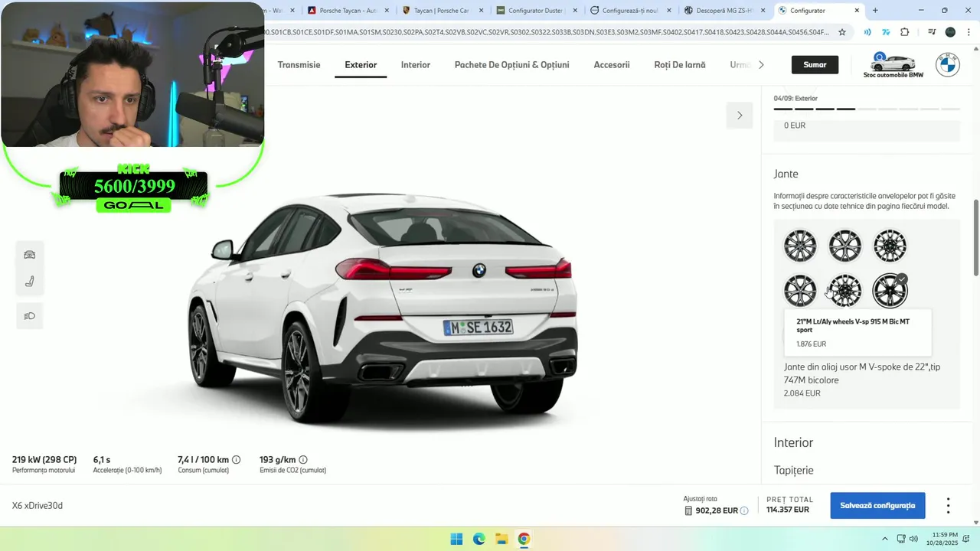Screen dimensions: 980x551
Task: Toggle the headlights view icon
Action: pyautogui.click(x=29, y=316)
